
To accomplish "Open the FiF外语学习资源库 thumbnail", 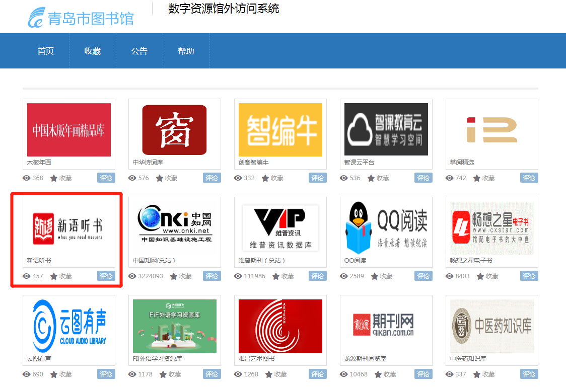I will (175, 326).
